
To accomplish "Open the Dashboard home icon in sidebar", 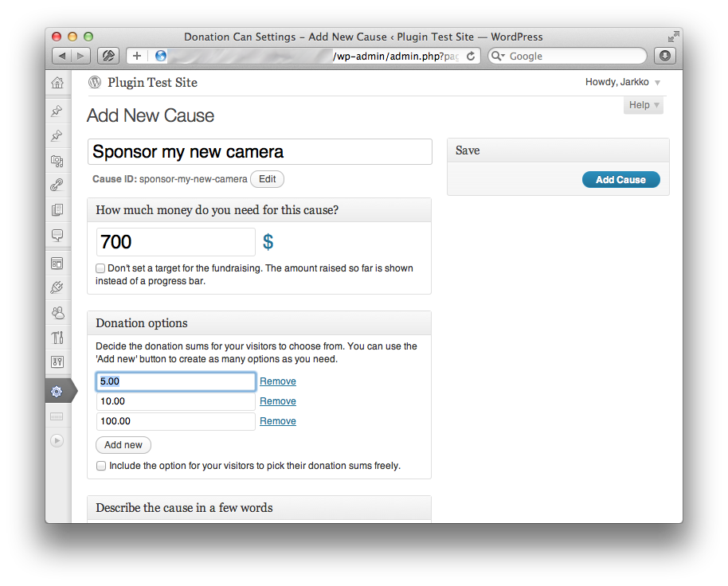I will coord(57,83).
